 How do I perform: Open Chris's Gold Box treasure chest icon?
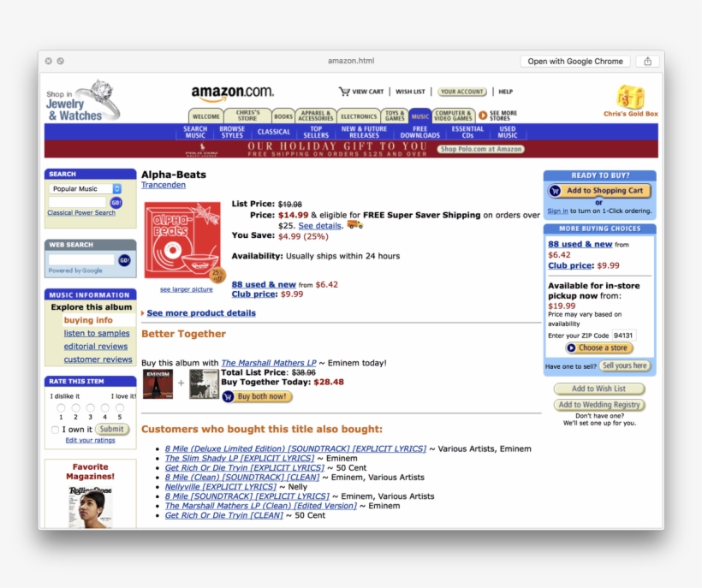pos(630,97)
